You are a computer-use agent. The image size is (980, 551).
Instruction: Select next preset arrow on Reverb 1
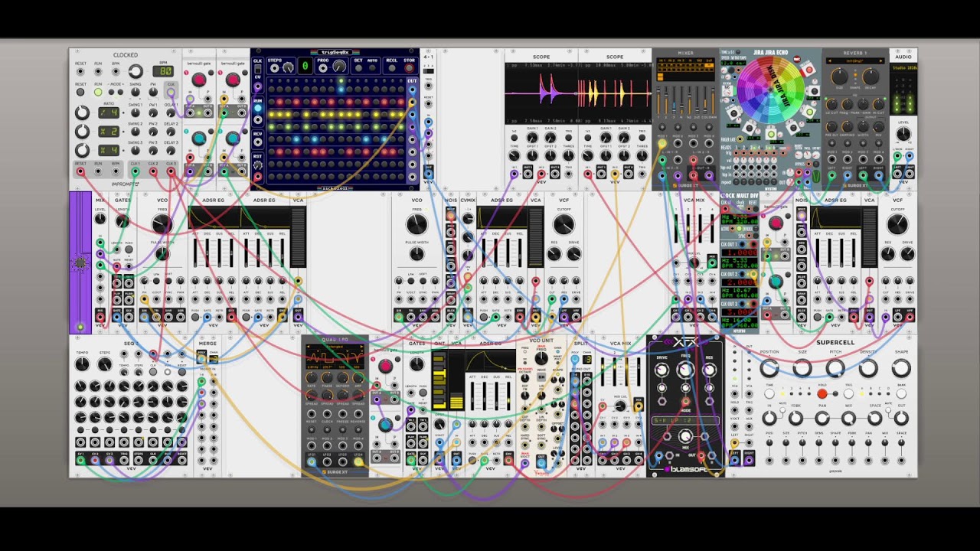click(881, 60)
